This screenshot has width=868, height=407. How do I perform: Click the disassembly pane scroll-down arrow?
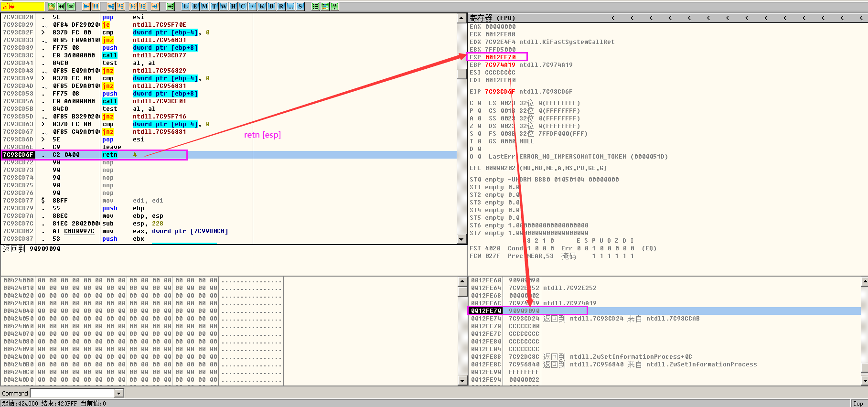pyautogui.click(x=461, y=239)
